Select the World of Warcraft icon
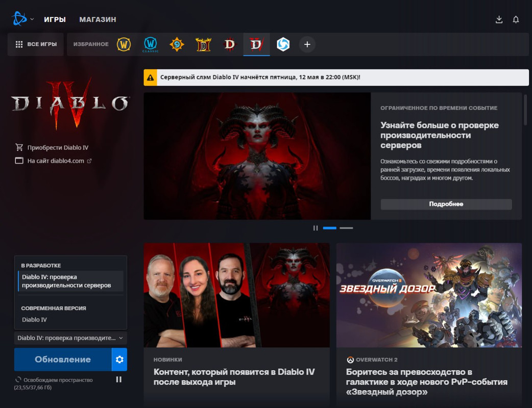532x408 pixels. point(124,44)
